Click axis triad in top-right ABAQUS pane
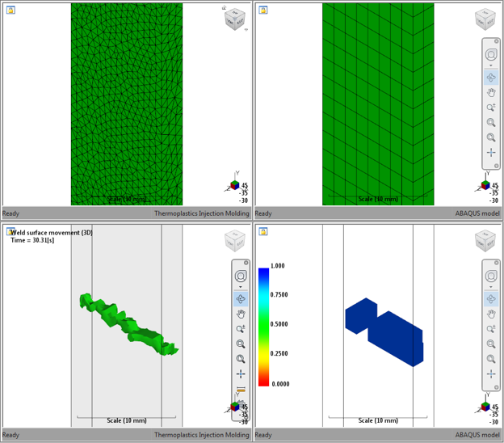 pyautogui.click(x=485, y=184)
